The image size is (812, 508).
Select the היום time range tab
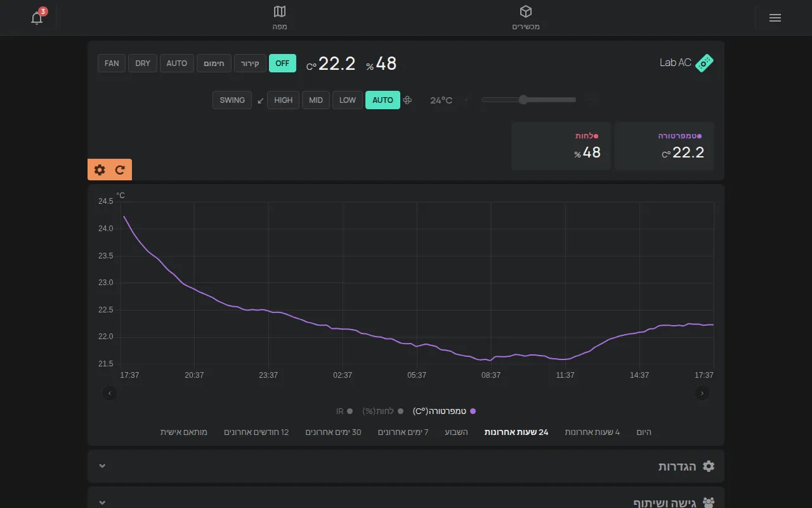pyautogui.click(x=644, y=432)
